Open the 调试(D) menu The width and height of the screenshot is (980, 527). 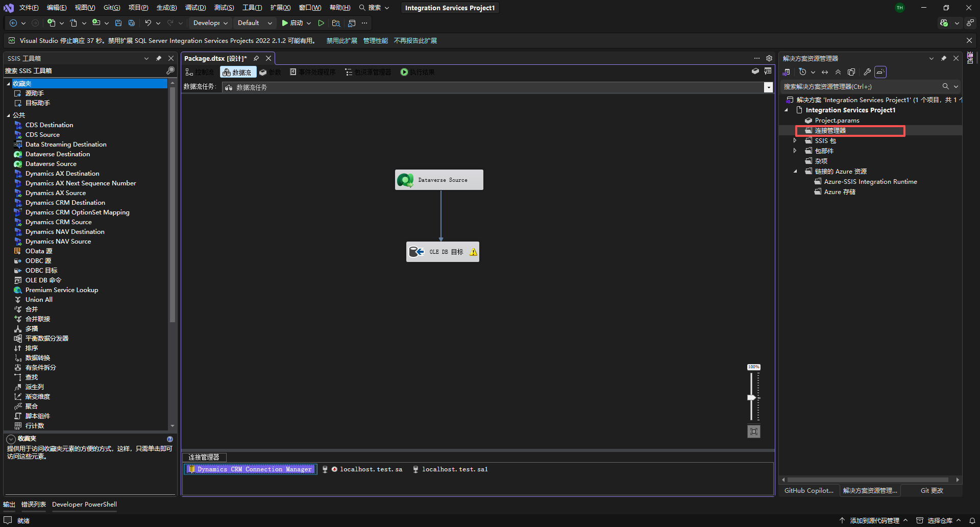pos(195,8)
